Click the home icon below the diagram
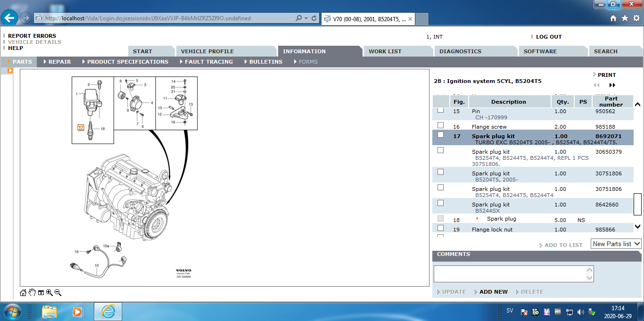The width and height of the screenshot is (644, 321). [x=23, y=293]
